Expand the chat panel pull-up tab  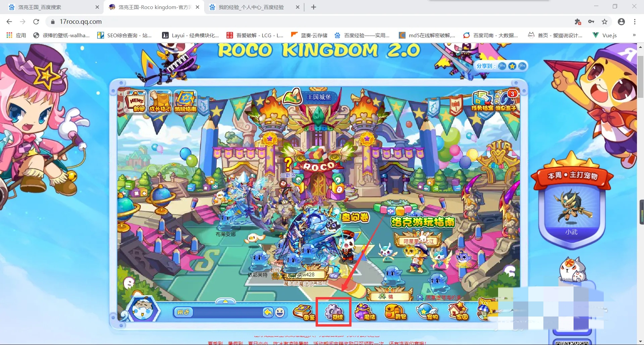(x=225, y=301)
